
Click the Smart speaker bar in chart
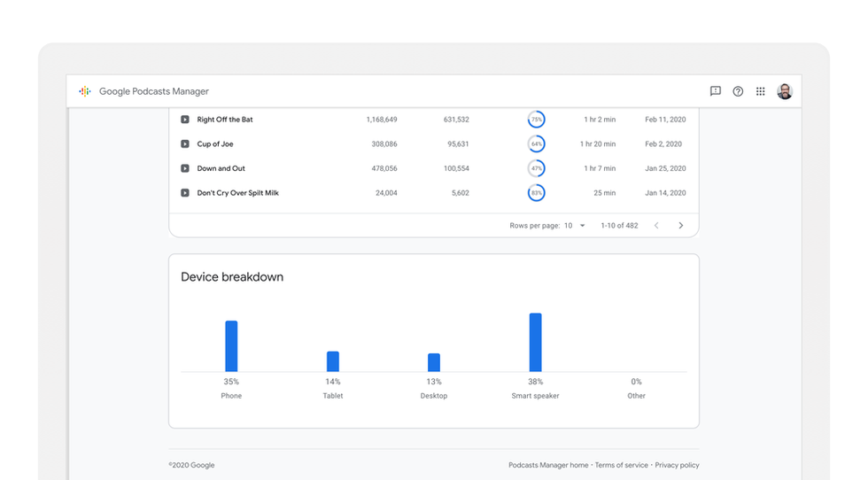coord(535,343)
